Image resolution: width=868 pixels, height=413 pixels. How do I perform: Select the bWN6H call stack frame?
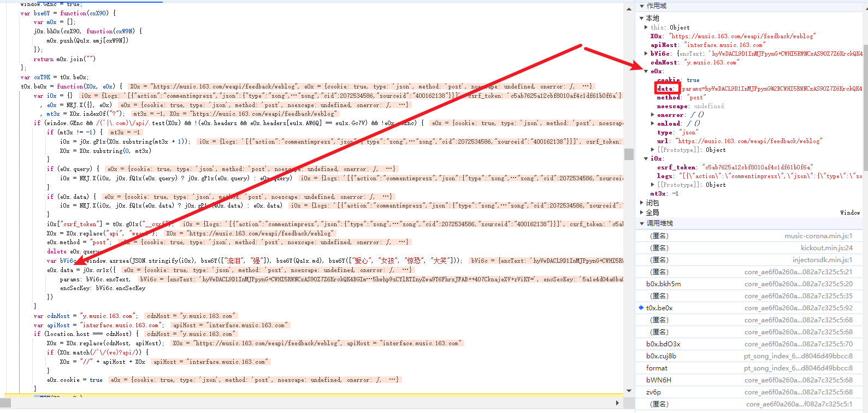[749, 380]
